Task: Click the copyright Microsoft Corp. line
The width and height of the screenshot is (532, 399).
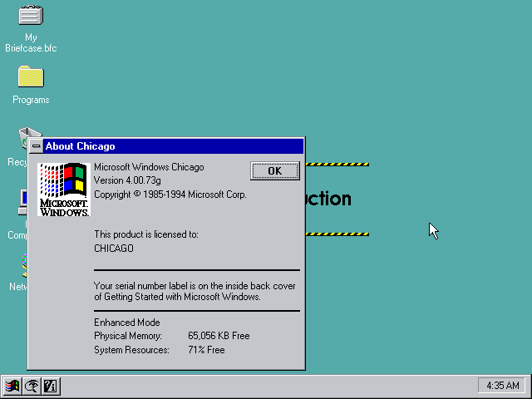Action: pos(170,195)
